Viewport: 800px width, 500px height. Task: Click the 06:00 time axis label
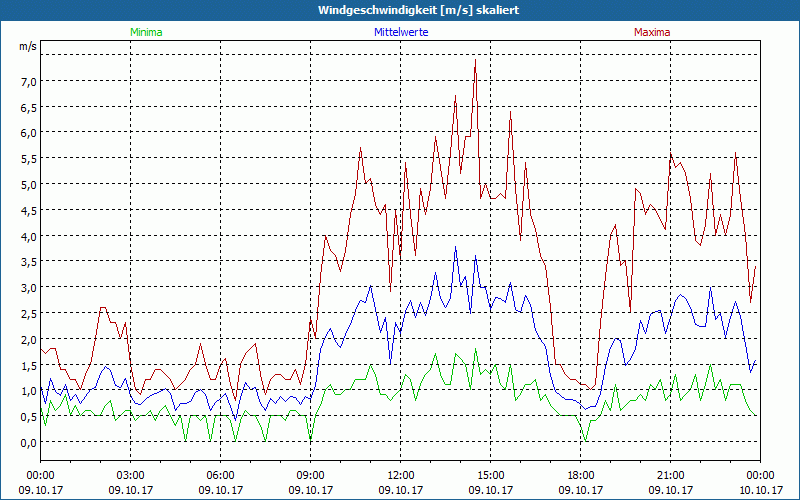click(x=220, y=476)
